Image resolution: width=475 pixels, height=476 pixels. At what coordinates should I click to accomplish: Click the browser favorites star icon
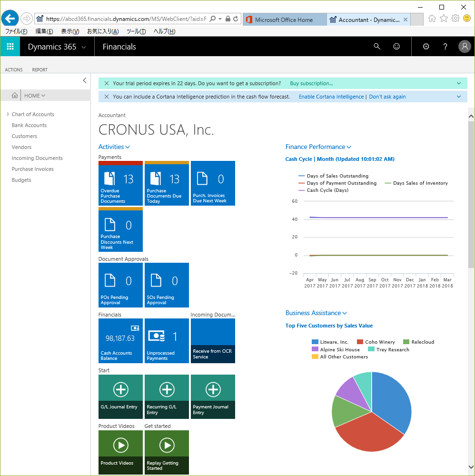444,19
